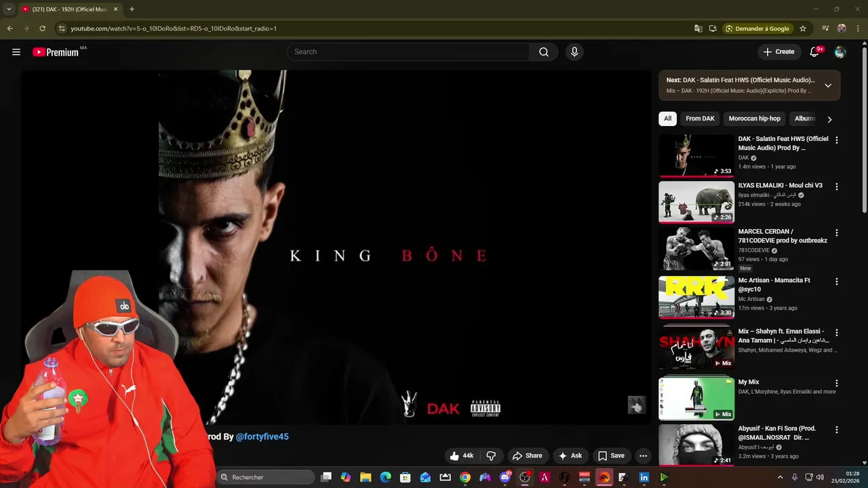Open options for DAK Salatin video

pos(836,140)
